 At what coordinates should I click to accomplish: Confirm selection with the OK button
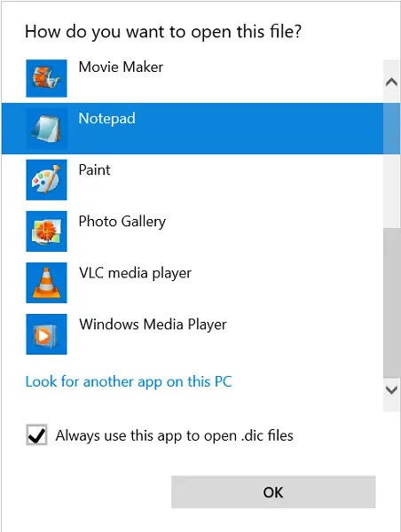273,492
